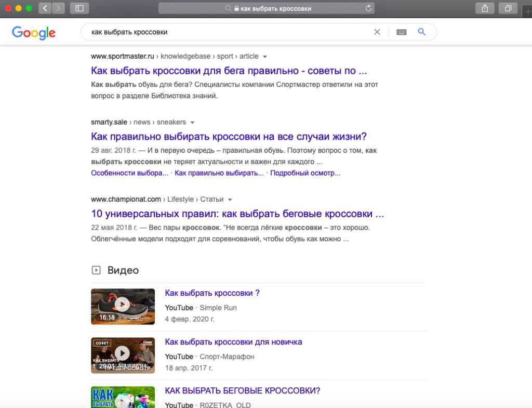Click the date '4 февр. 2020 г.'
Screen dimensions: 532x408
coord(190,319)
